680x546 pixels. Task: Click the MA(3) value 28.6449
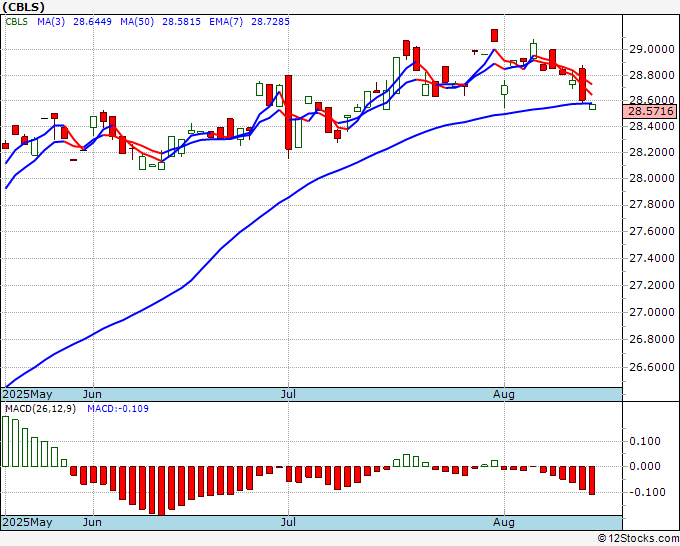coord(92,22)
